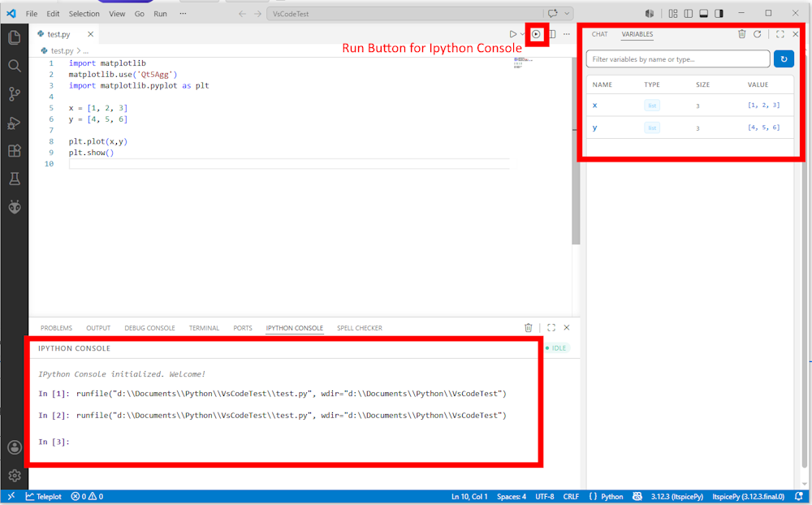
Task: Open the Search view in activity bar
Action: point(15,66)
